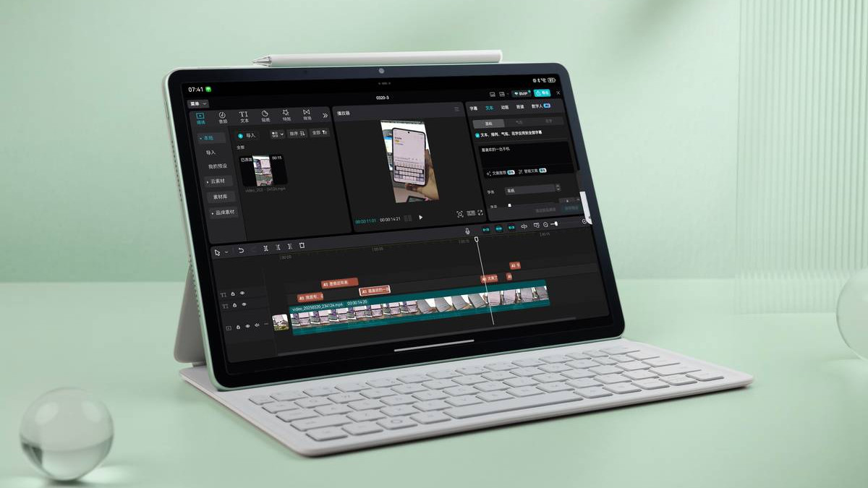Toggle the third teal preview-axis button above timeline
Viewport: 868px width, 488px height.
click(x=511, y=228)
